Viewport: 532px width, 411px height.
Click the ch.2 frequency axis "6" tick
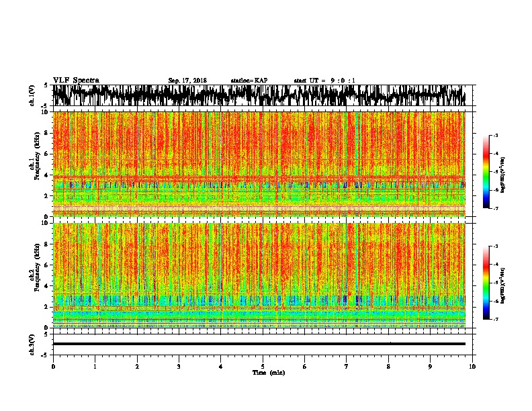point(46,265)
